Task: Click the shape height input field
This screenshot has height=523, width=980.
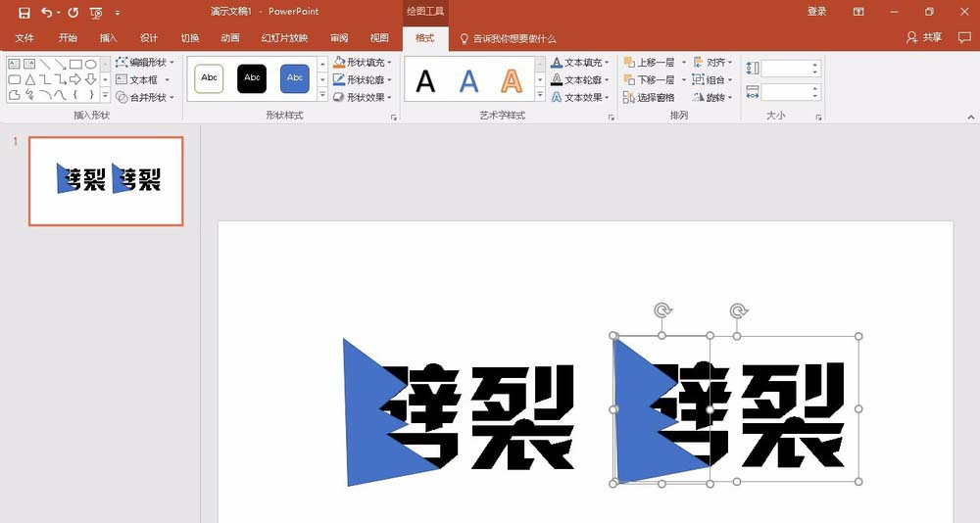Action: pos(786,69)
